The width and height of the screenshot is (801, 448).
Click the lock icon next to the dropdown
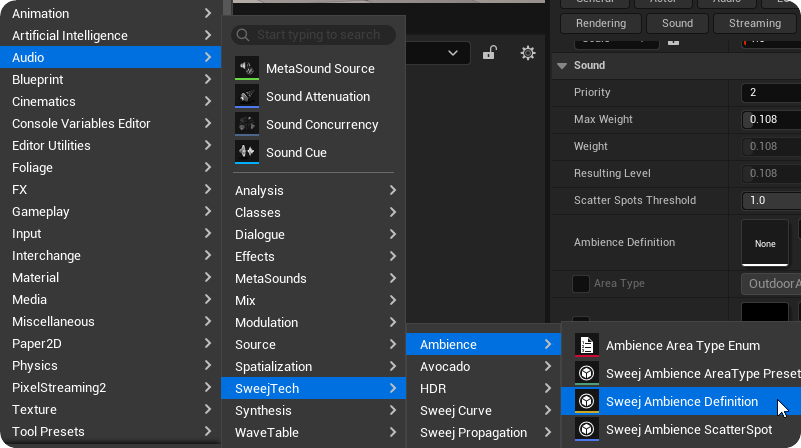click(489, 53)
